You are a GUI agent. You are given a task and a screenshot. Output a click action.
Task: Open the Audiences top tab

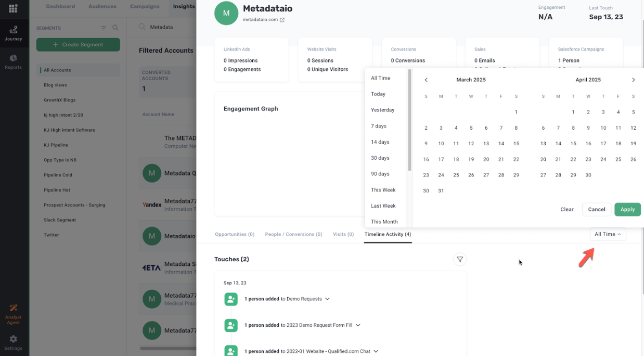[101, 6]
